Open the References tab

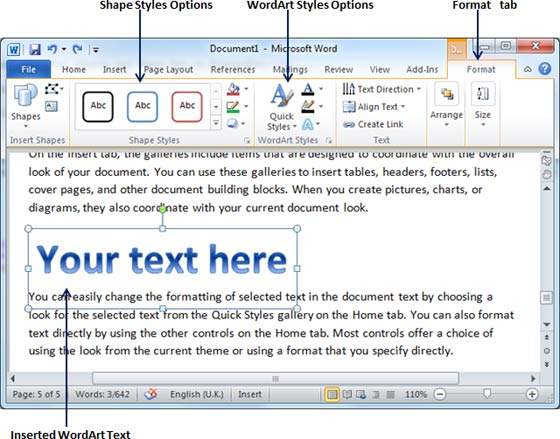(x=233, y=69)
